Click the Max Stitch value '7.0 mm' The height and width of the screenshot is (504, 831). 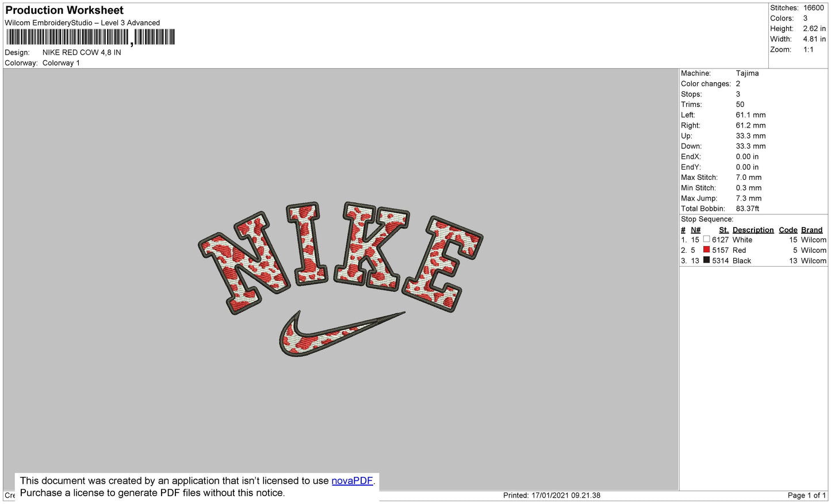click(748, 178)
